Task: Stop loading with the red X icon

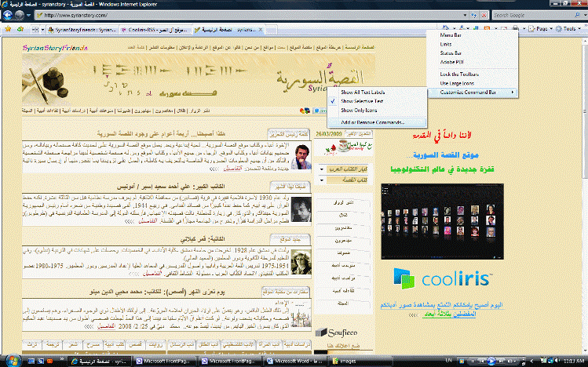Action: tap(484, 16)
